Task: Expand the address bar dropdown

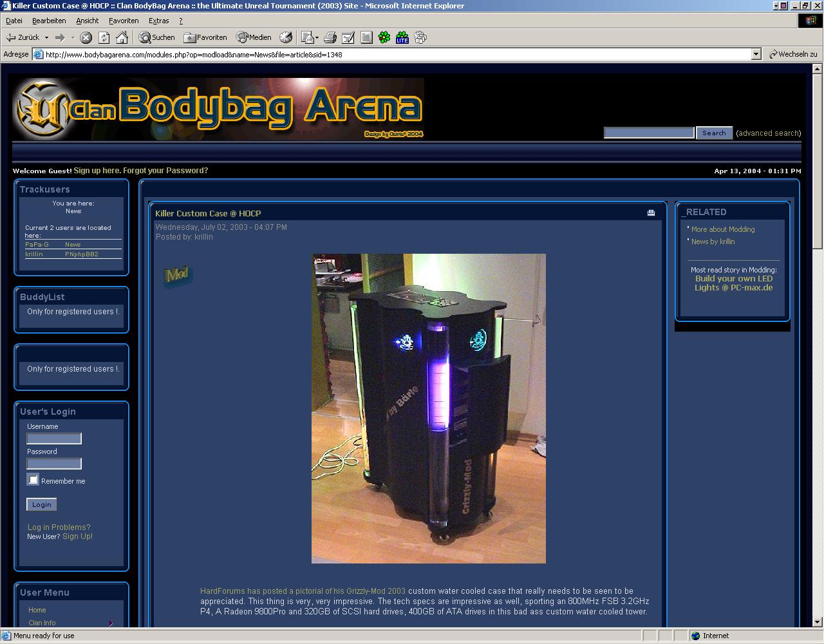Action: pos(756,55)
